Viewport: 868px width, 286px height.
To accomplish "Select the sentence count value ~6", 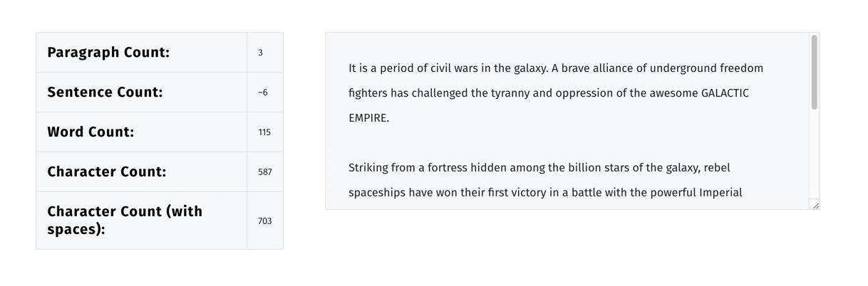I will click(x=263, y=92).
